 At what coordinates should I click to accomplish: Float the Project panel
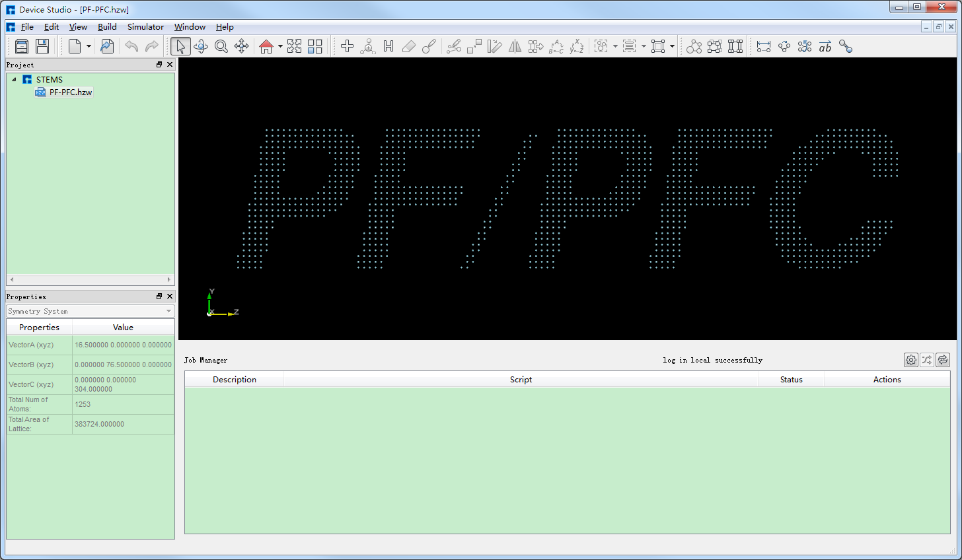(159, 65)
